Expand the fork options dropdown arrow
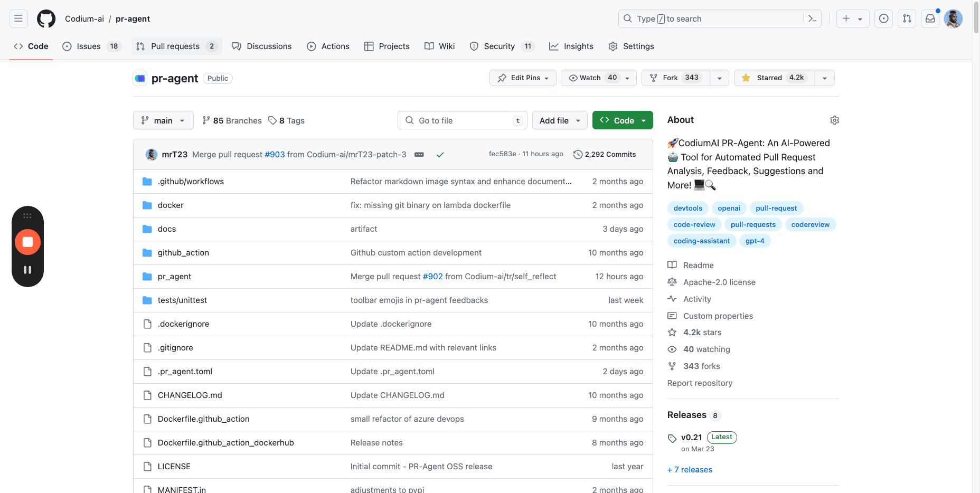 (720, 78)
